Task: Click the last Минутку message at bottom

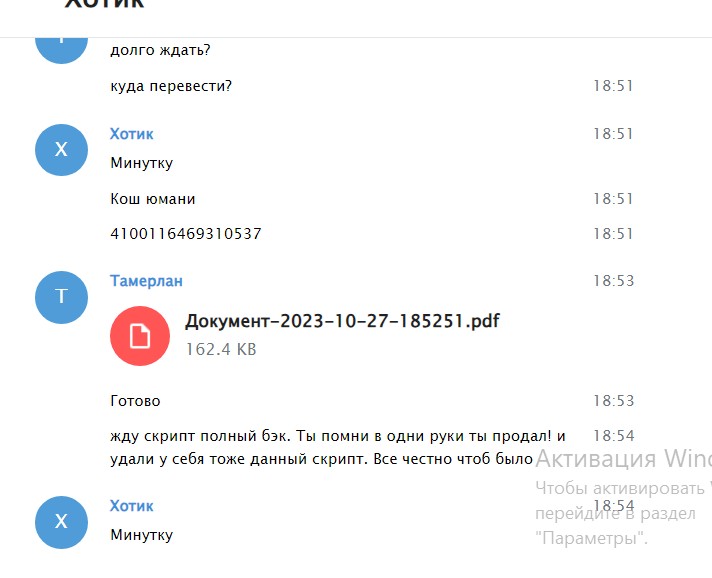Action: (x=142, y=535)
